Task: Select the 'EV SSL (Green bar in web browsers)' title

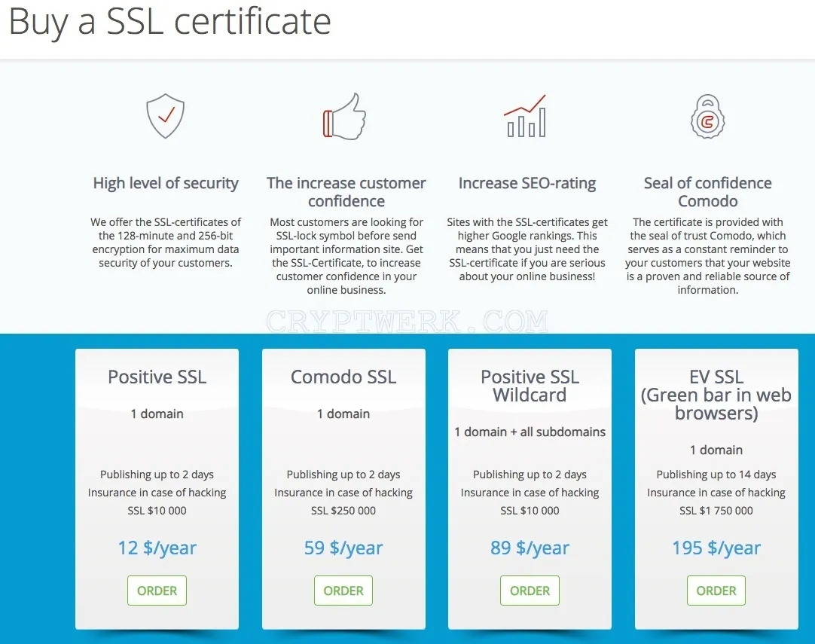Action: coord(716,395)
